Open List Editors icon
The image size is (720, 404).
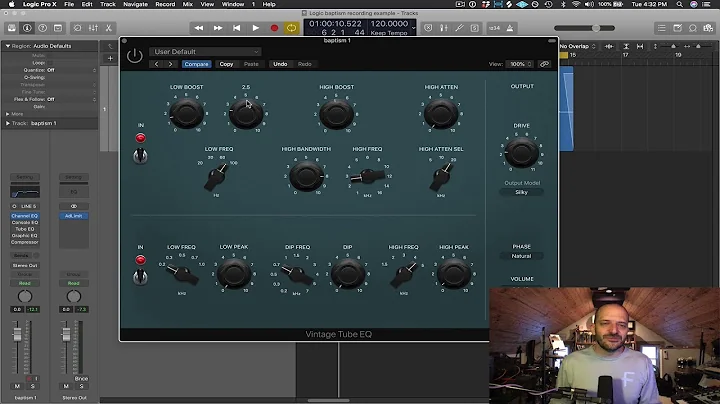tap(662, 28)
